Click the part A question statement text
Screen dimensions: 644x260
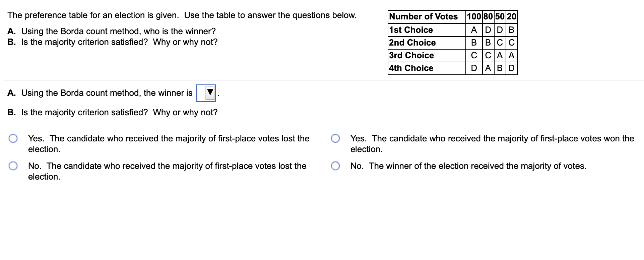pyautogui.click(x=111, y=31)
